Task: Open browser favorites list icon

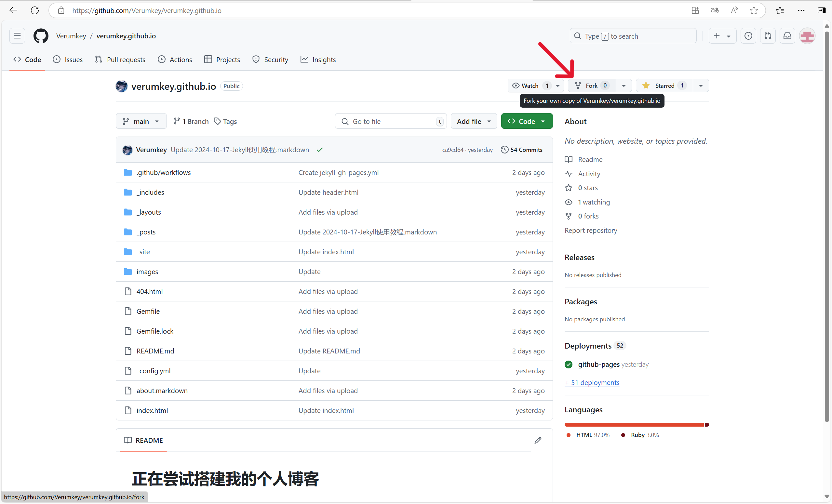Action: pos(780,10)
